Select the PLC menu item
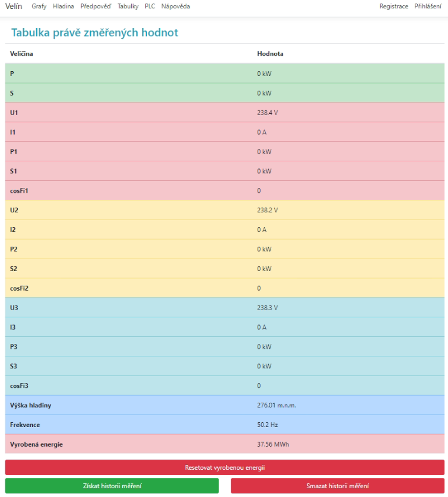Image resolution: width=448 pixels, height=497 pixels. tap(150, 7)
